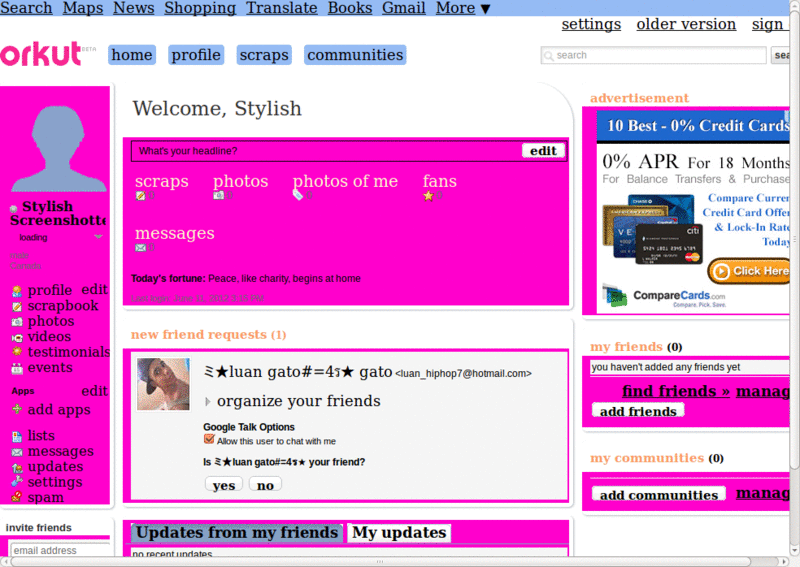Click edit link next to profile
This screenshot has width=800, height=567.
click(94, 289)
